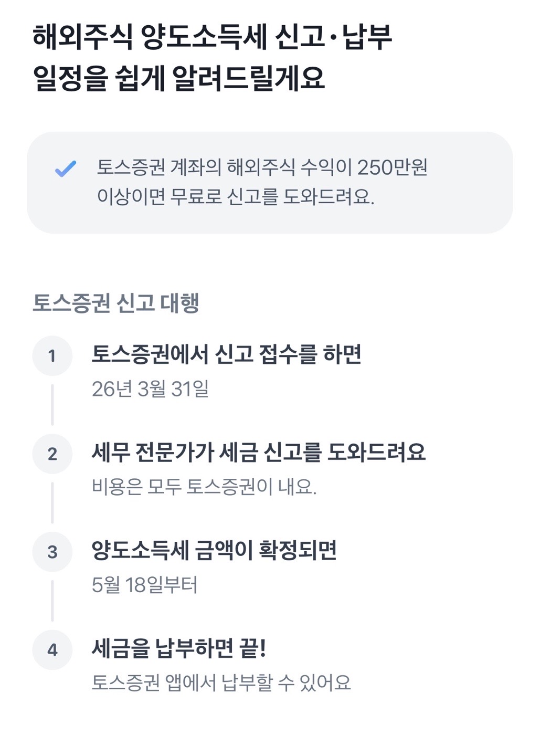Click the timeline connector between steps 3 and 4
Screen dimensions: 540x756
coord(52,601)
